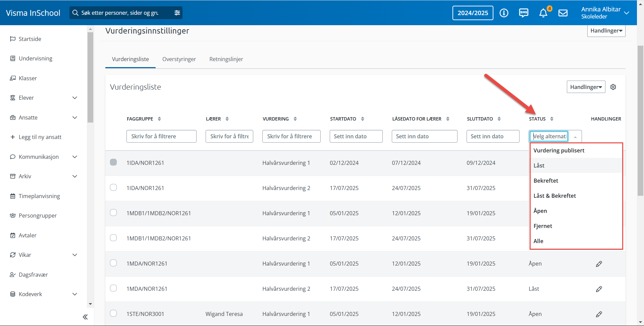Tick checkbox for 1IDA/NOR1261 Halvårsvurdering 2
The image size is (644, 326).
[x=113, y=187]
